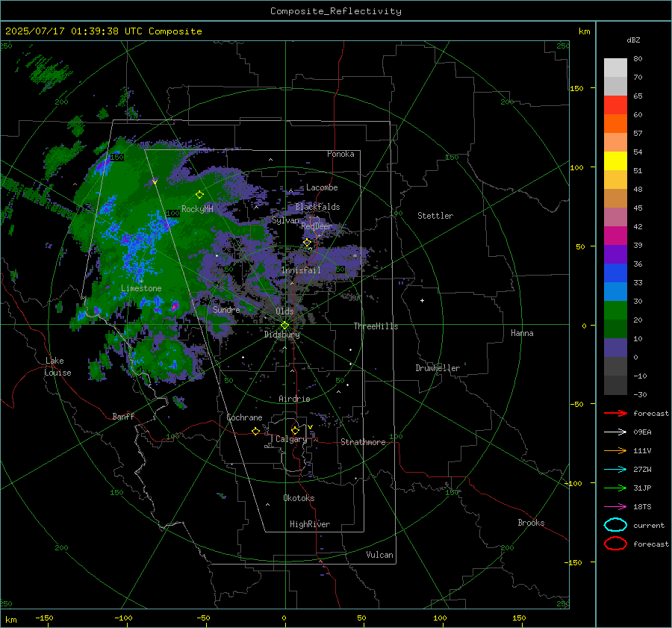Click the red 'forecast' ellipse legend icon
This screenshot has height=628, width=672.
point(615,544)
